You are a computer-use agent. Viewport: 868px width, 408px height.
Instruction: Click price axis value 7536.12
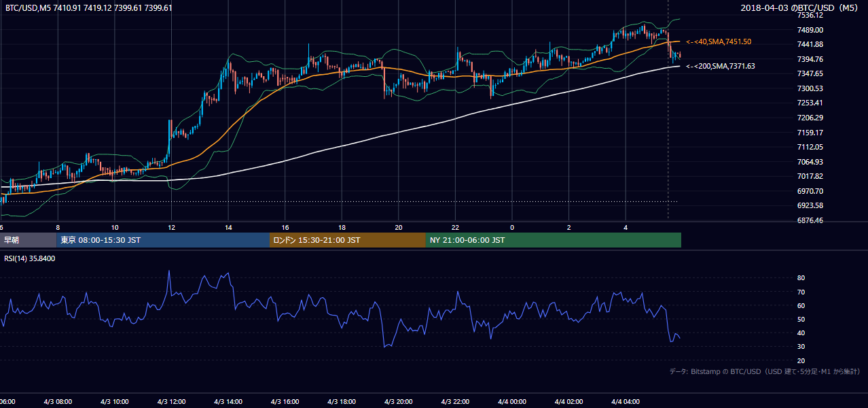[x=810, y=15]
